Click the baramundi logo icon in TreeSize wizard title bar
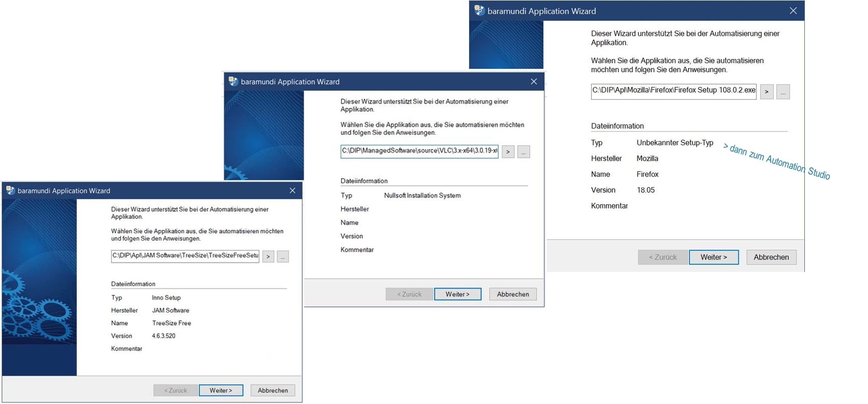 coord(10,191)
